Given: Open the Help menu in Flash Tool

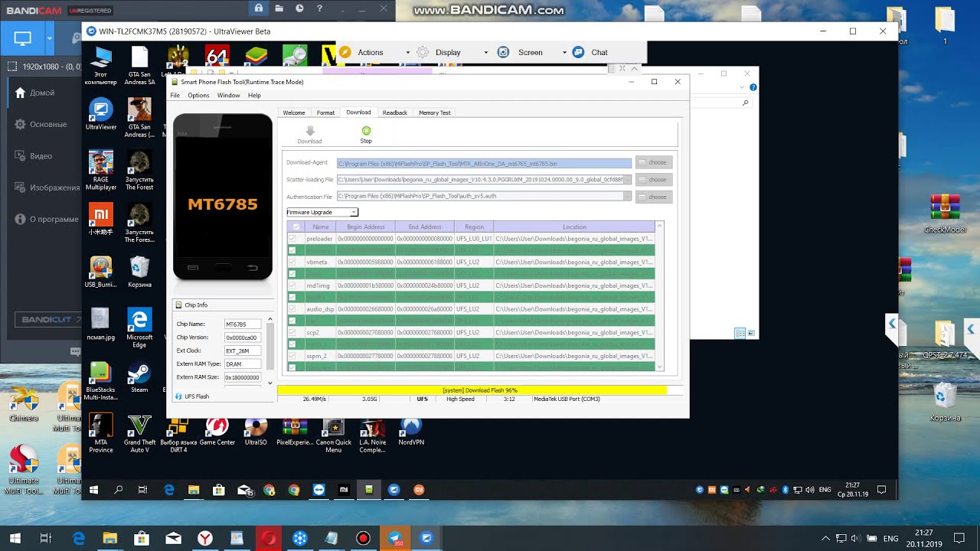Looking at the screenshot, I should coord(254,96).
